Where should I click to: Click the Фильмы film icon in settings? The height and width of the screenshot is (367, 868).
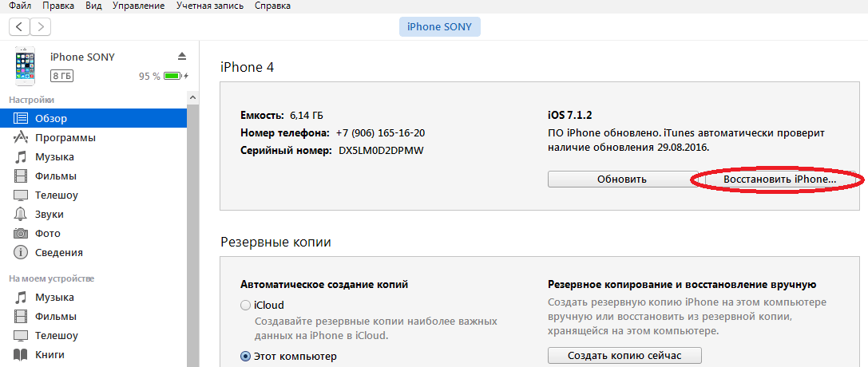(21, 176)
